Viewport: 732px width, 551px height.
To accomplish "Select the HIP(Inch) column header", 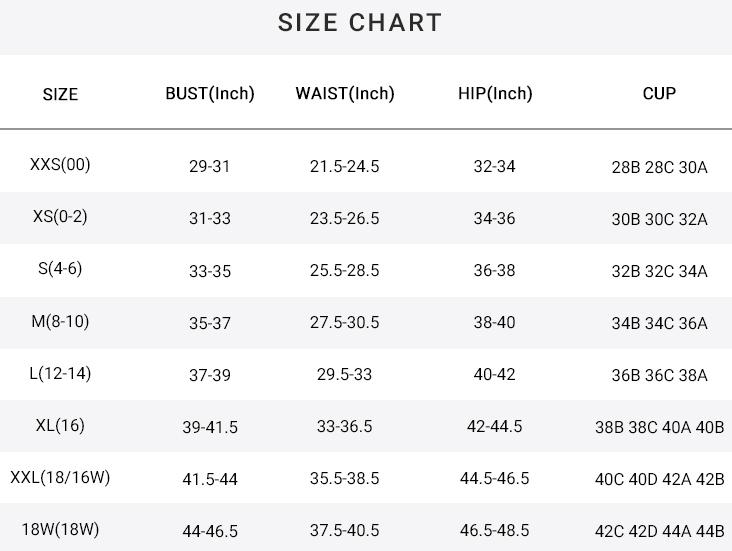I will point(495,94).
